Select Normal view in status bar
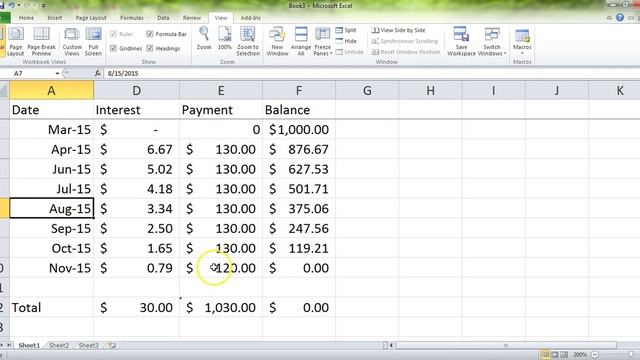 pos(545,354)
